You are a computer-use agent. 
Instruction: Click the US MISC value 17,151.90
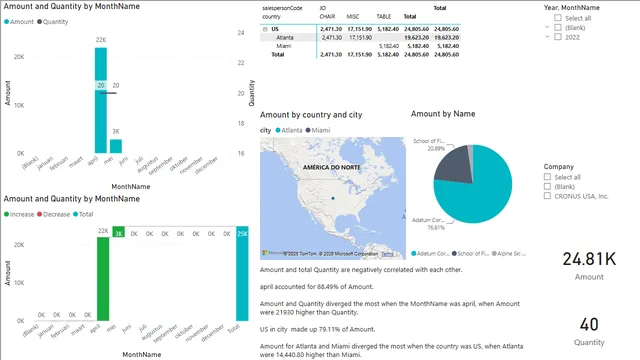[360, 29]
